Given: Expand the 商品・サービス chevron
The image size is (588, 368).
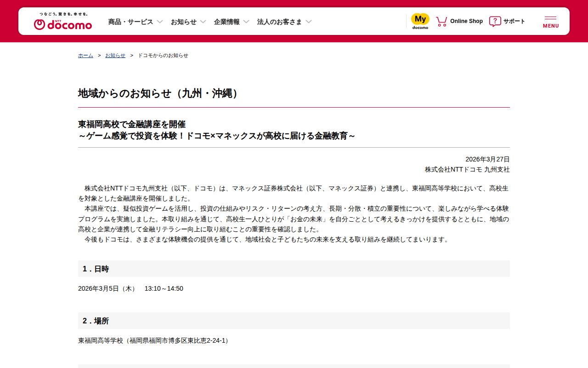Looking at the screenshot, I should 160,22.
